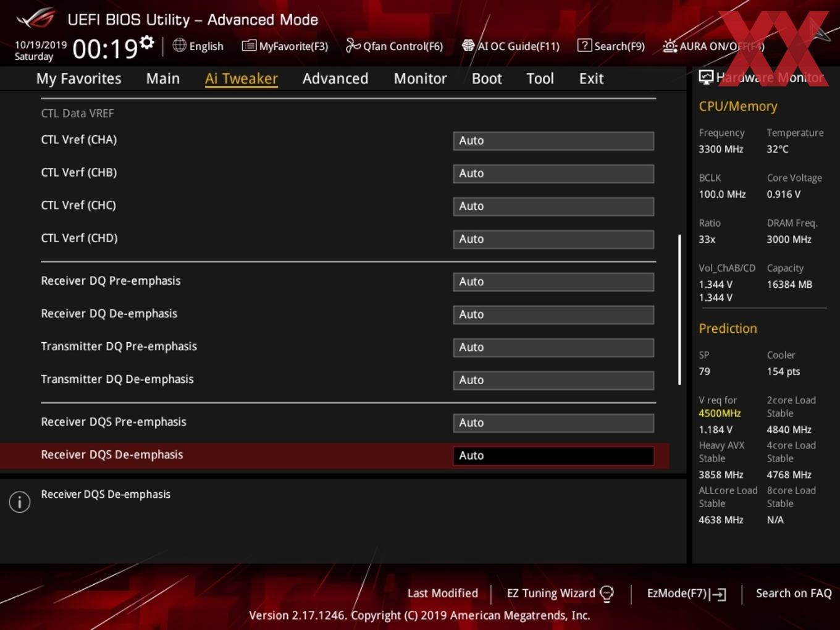Select English language option
Screen dimensions: 840x630
click(x=206, y=46)
